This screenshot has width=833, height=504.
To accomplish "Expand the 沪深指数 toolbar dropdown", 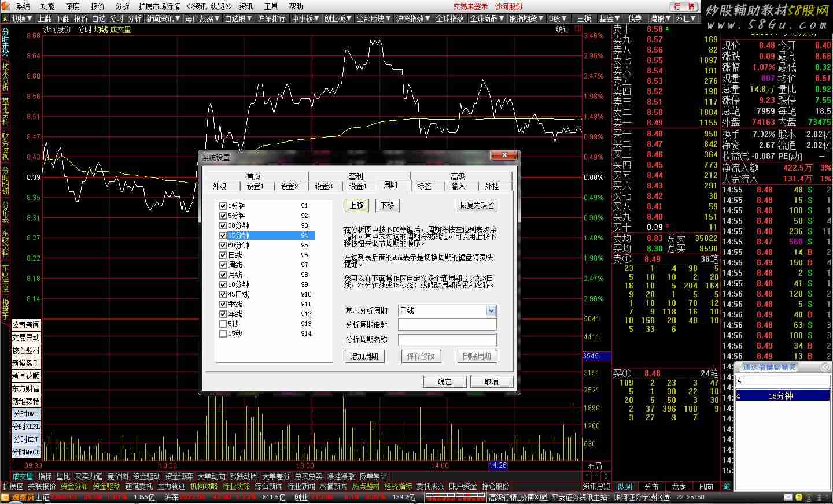I will (413, 18).
